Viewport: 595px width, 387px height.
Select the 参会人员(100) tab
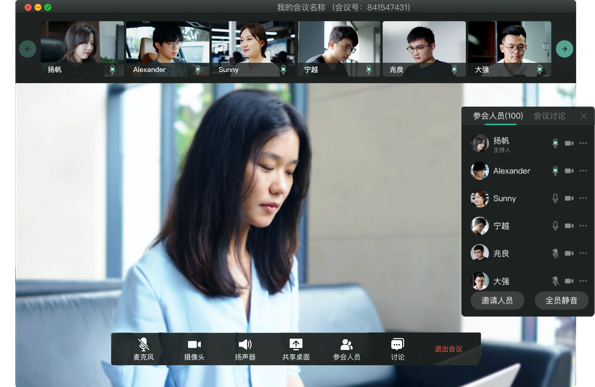498,116
